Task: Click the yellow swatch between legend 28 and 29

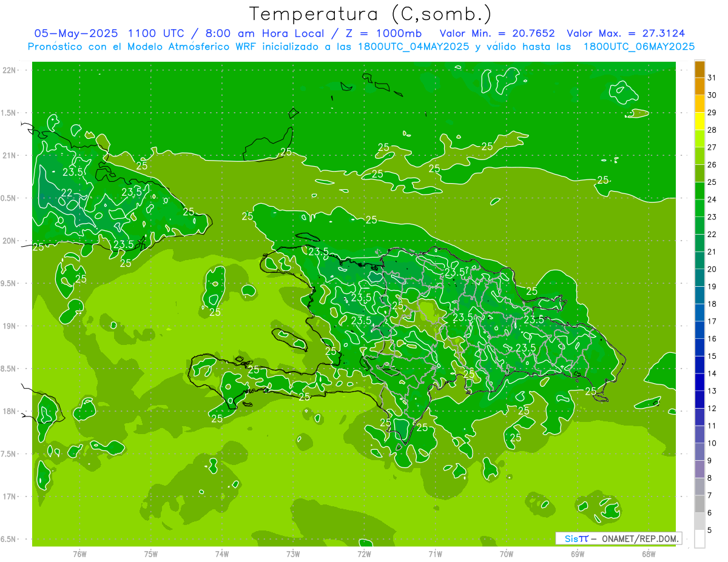Action: coord(699,121)
